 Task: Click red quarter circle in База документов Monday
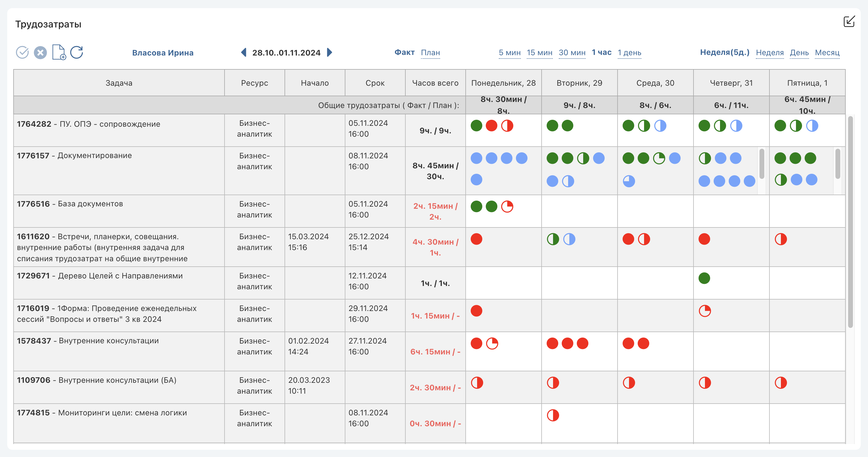coord(507,206)
